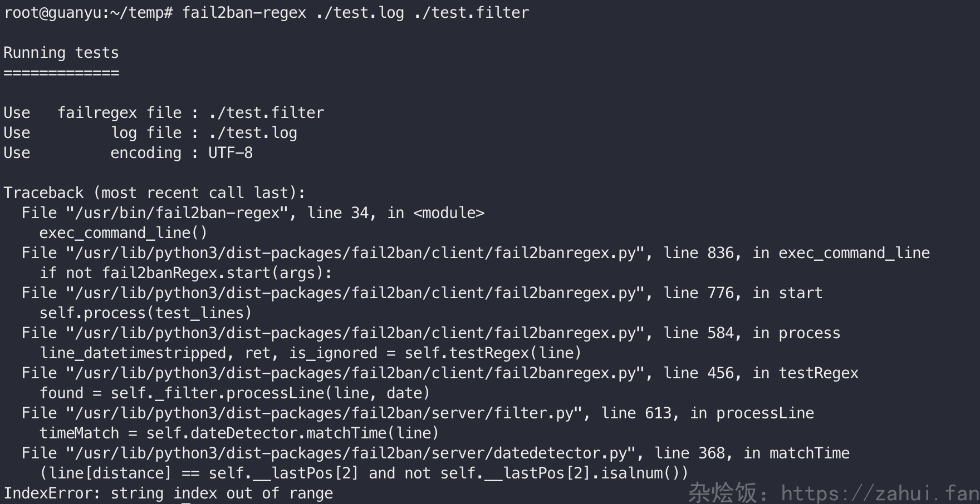Click the ./test.log argument in the command
980x504 pixels.
(x=360, y=12)
